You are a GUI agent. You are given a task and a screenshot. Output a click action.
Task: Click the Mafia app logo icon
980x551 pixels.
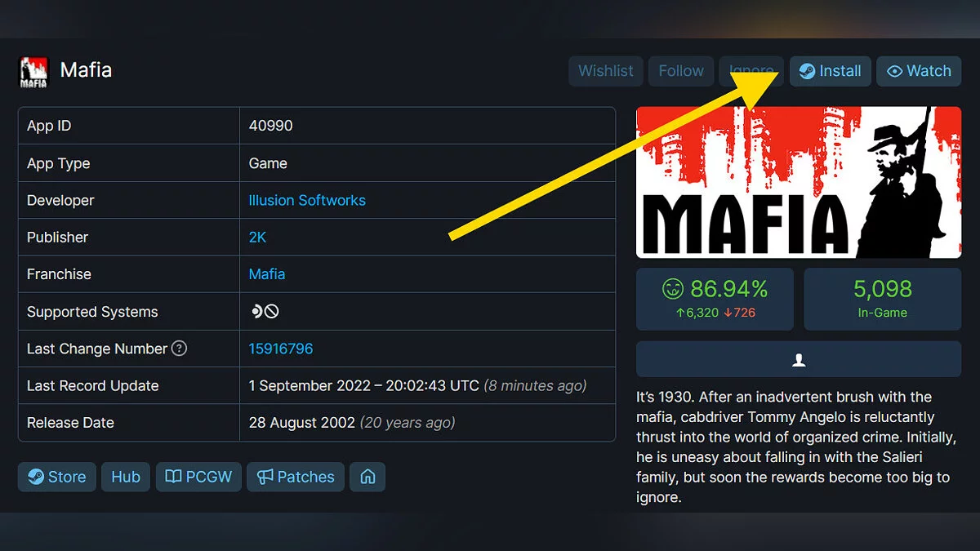click(x=33, y=72)
